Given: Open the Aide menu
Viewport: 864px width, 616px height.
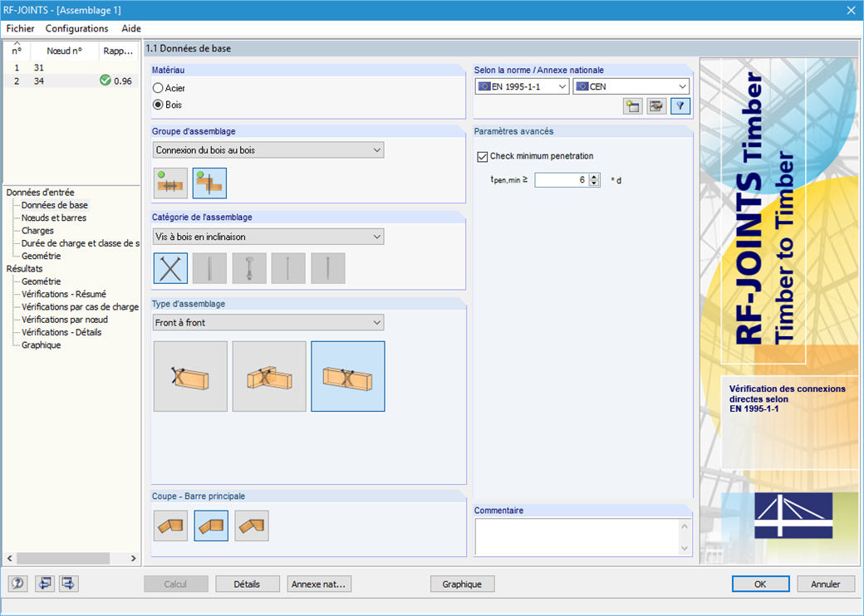Looking at the screenshot, I should (131, 28).
